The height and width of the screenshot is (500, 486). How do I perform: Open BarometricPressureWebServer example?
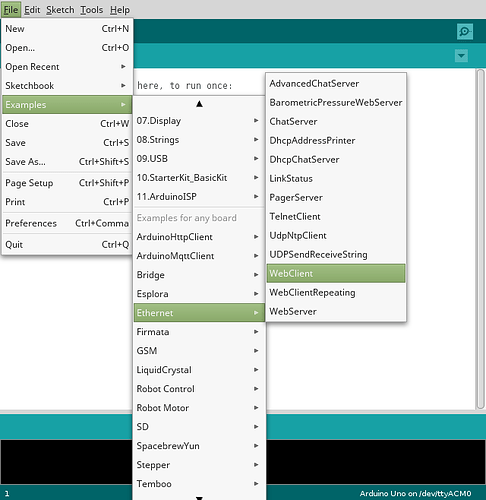pyautogui.click(x=336, y=103)
